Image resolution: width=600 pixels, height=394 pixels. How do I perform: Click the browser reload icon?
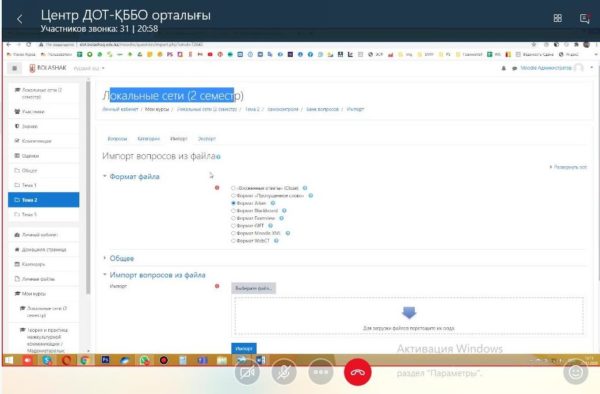(x=28, y=44)
